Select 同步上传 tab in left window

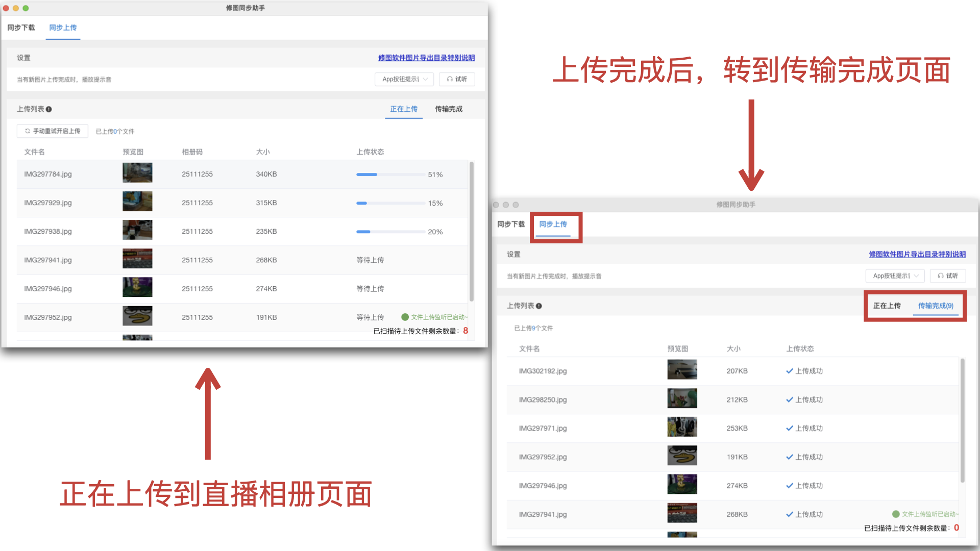(63, 28)
